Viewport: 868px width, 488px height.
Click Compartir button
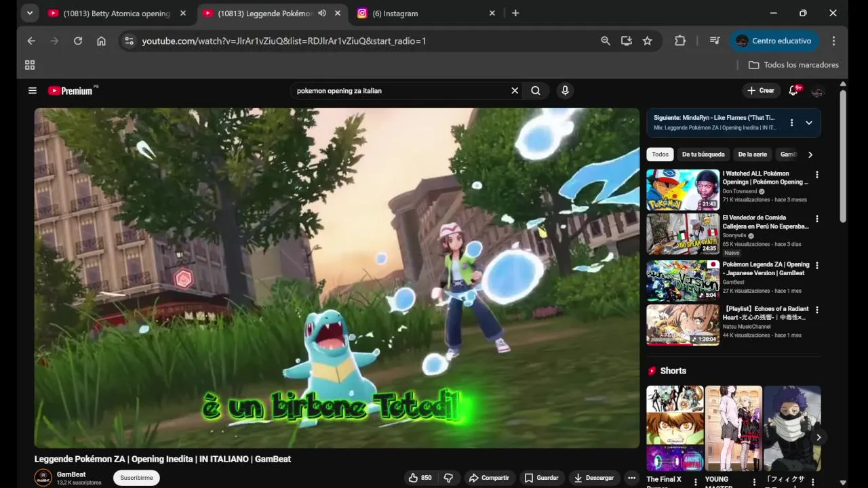click(x=488, y=478)
